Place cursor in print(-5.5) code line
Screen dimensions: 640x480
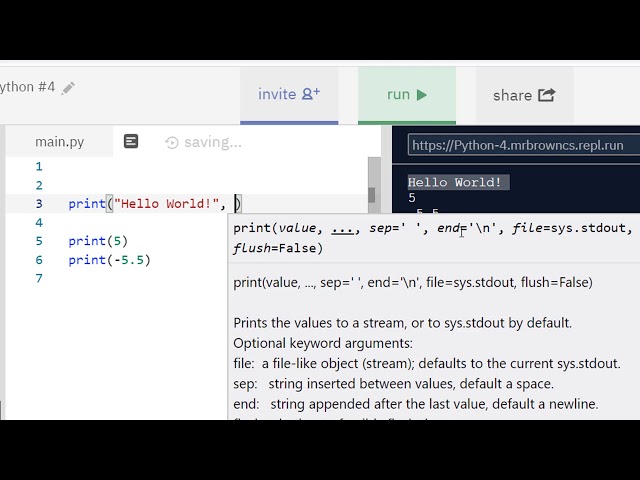click(x=109, y=260)
